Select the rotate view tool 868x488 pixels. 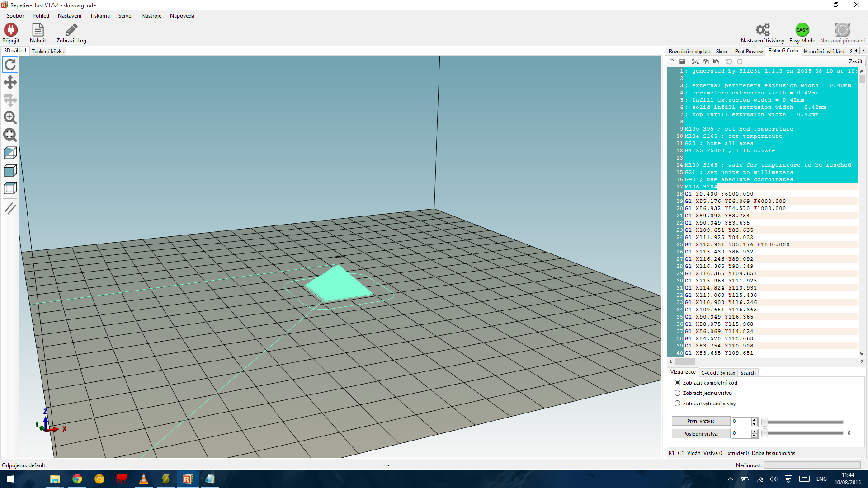click(10, 65)
